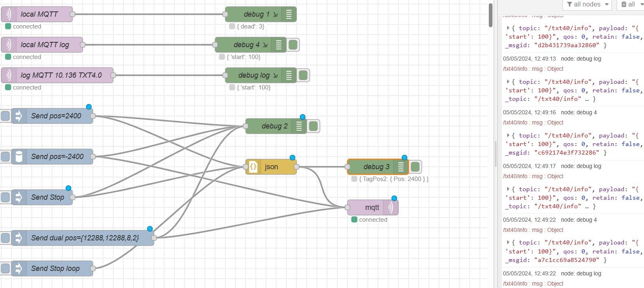Viewport: 644px width, 288px height.
Task: Expand the 12:49:17 debug log message object
Action: tap(508, 189)
